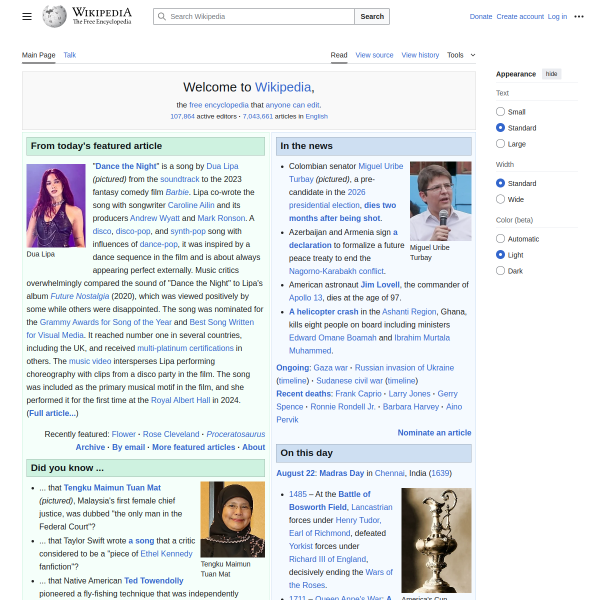Hide the Appearance panel
The image size is (600, 600).
click(x=551, y=74)
